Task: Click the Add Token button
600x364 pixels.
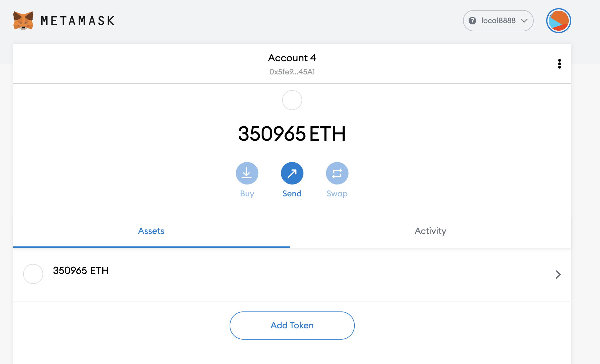Action: point(292,325)
